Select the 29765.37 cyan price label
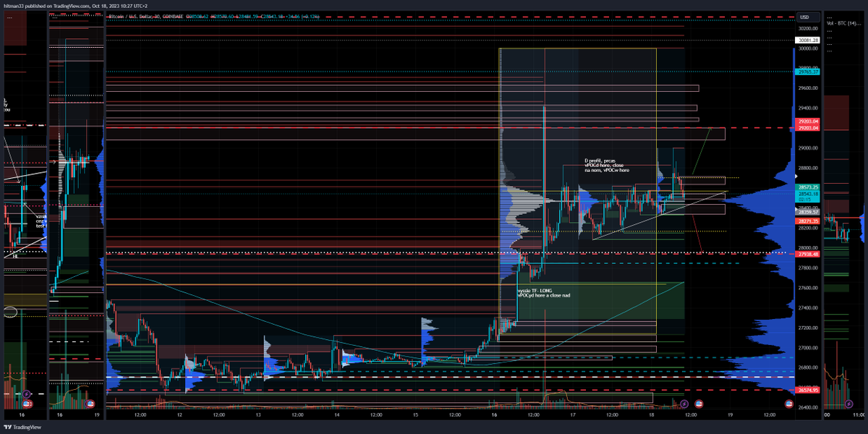The image size is (868, 434). [x=807, y=72]
